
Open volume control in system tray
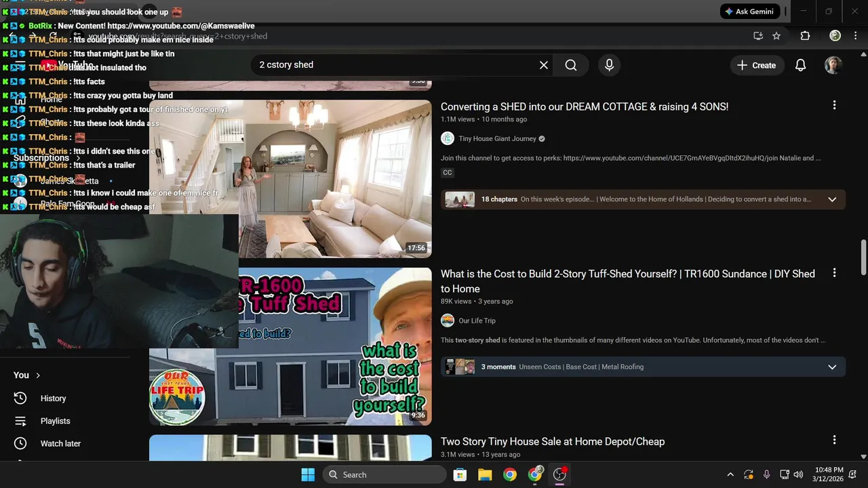click(x=798, y=474)
